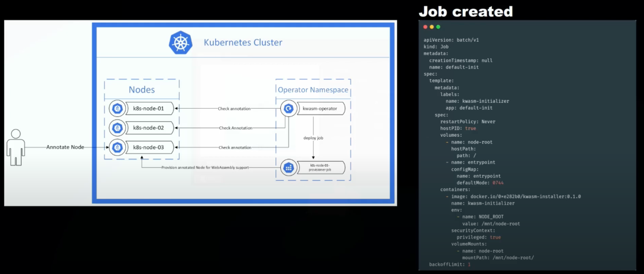The width and height of the screenshot is (644, 274).
Task: Select the Operator Namespace heading
Action: coord(313,90)
